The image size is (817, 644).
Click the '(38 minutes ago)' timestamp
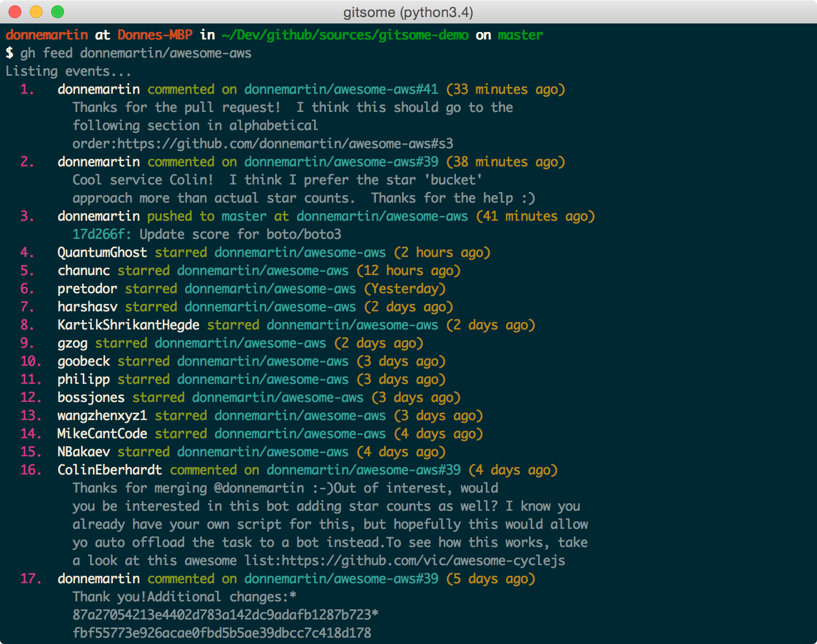click(506, 162)
